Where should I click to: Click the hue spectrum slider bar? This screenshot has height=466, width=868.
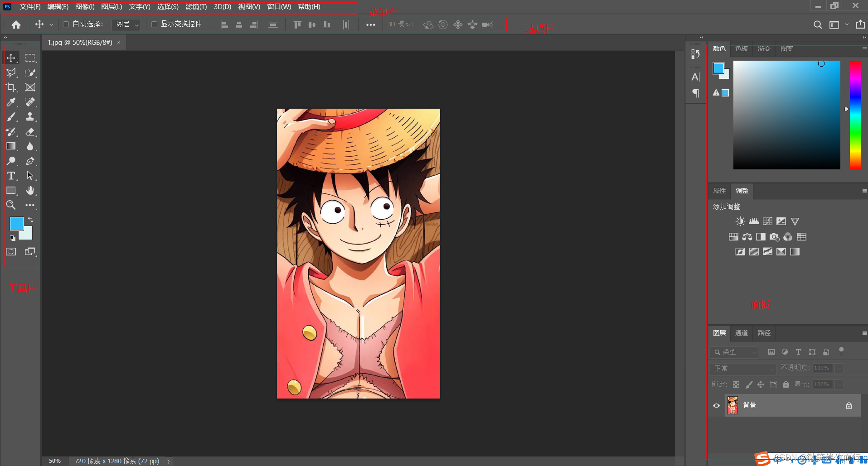coord(855,115)
